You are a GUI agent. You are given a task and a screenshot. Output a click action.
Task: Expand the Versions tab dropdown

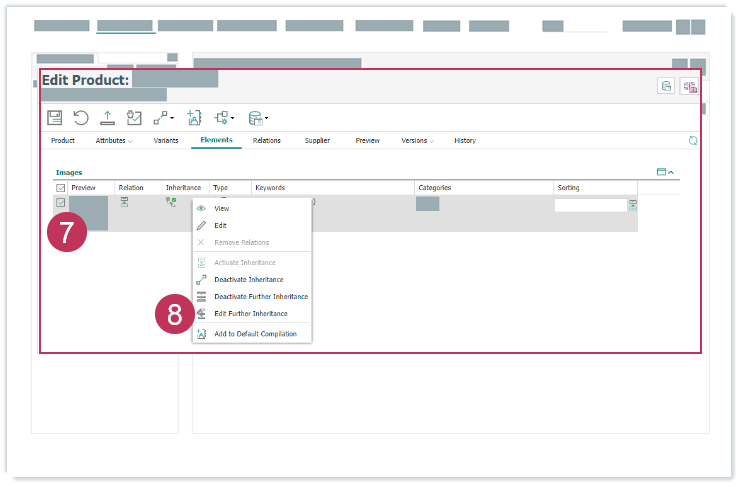tap(417, 141)
